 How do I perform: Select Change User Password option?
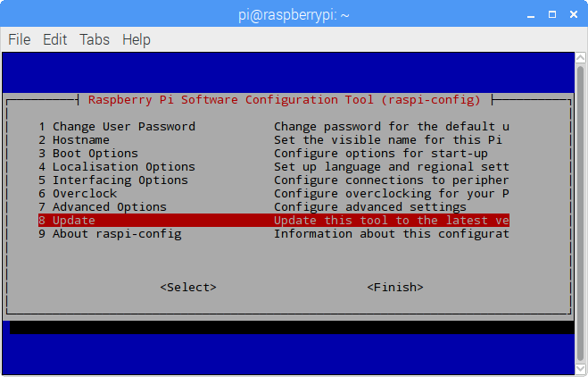point(273,127)
